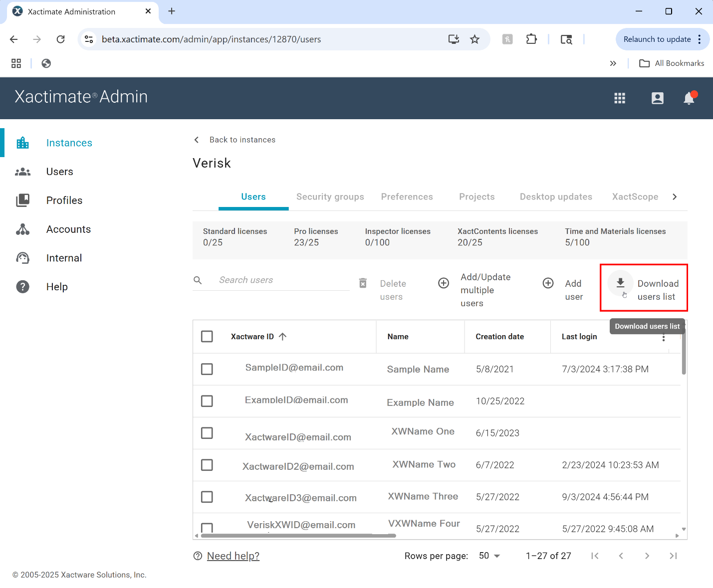
Task: Check the box for XactwareID3@email.com
Action: pyautogui.click(x=207, y=497)
